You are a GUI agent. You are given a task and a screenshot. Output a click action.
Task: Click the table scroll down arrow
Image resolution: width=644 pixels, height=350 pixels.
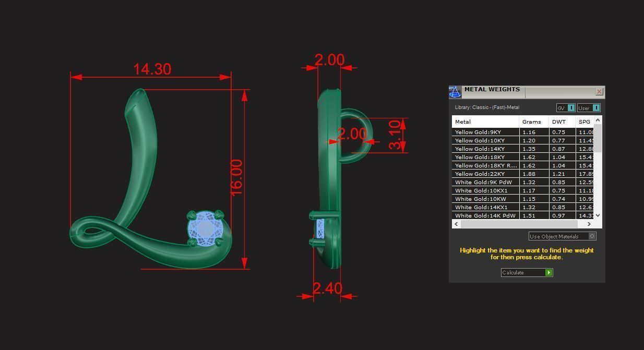pyautogui.click(x=598, y=215)
